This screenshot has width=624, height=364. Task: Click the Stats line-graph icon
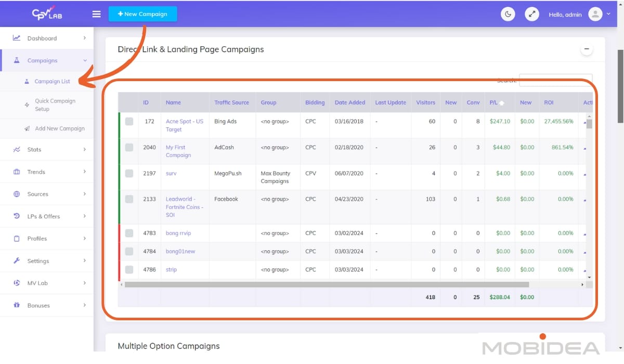point(17,149)
